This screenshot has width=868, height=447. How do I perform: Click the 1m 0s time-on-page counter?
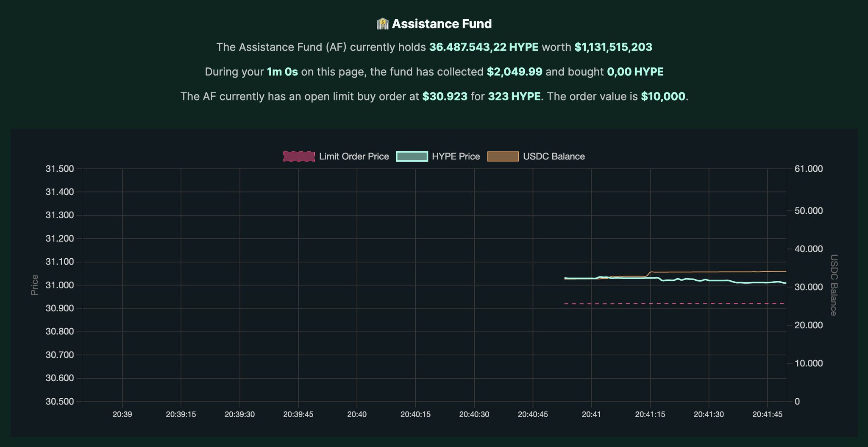click(x=282, y=72)
